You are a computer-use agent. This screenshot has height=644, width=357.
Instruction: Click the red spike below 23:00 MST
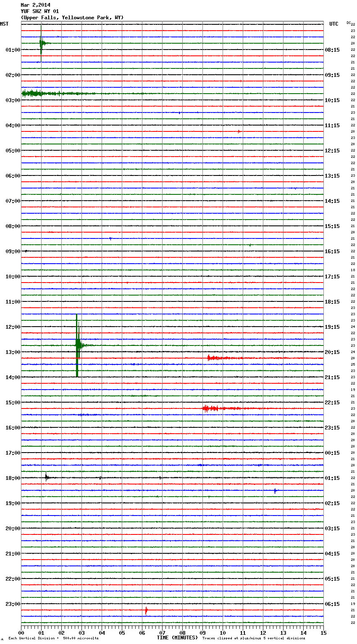point(146,610)
